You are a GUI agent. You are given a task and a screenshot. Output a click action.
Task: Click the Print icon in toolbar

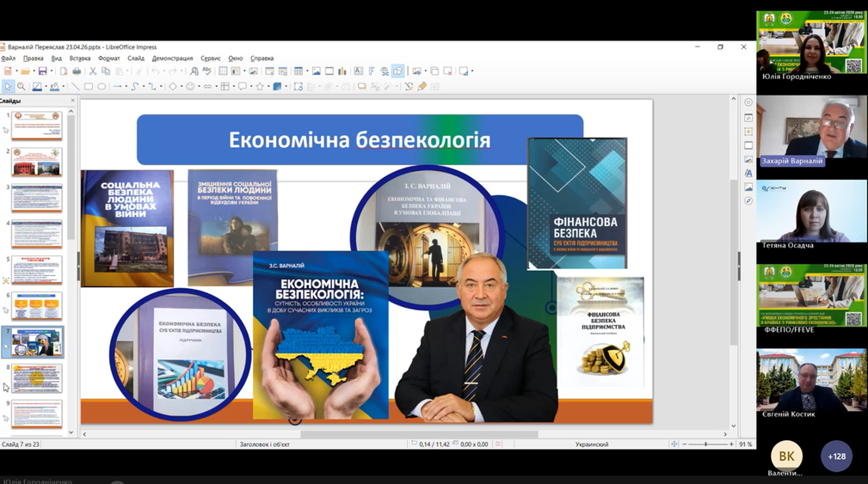coord(77,71)
